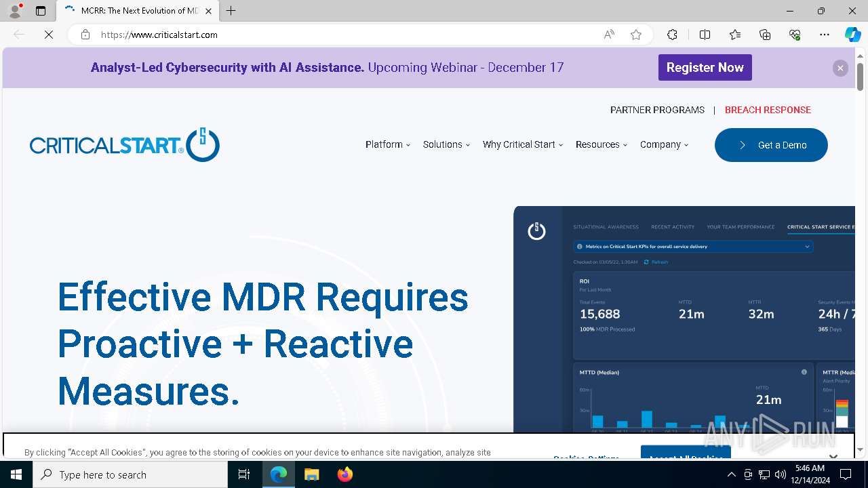Viewport: 868px width, 488px height.
Task: Click the 15,688 total events value
Action: 599,314
